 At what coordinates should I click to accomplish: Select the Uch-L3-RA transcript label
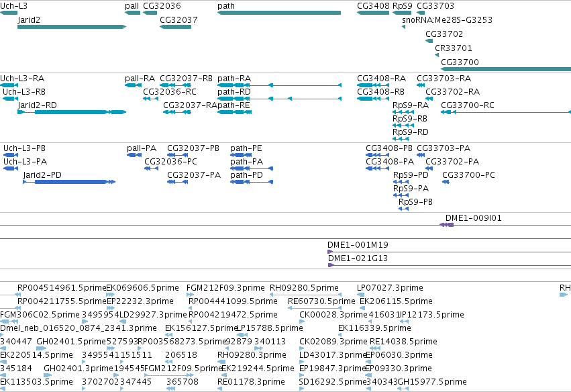tap(22, 79)
